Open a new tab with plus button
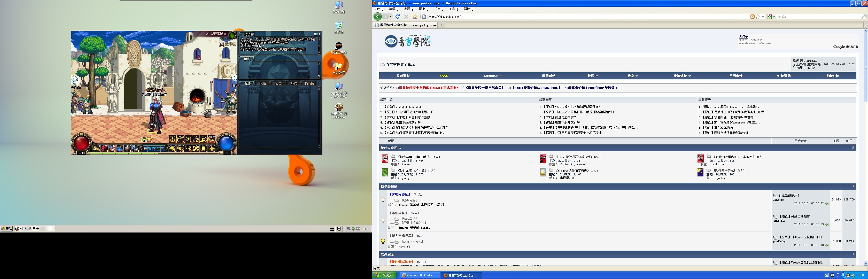Screen dimensions: 868x279 click(441, 25)
